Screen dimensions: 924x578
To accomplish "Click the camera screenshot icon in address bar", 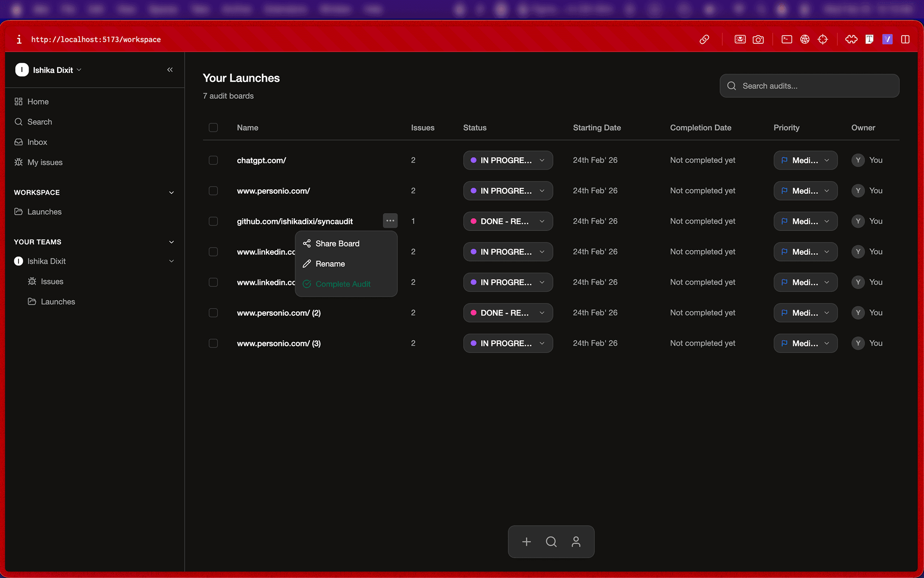I will click(758, 39).
